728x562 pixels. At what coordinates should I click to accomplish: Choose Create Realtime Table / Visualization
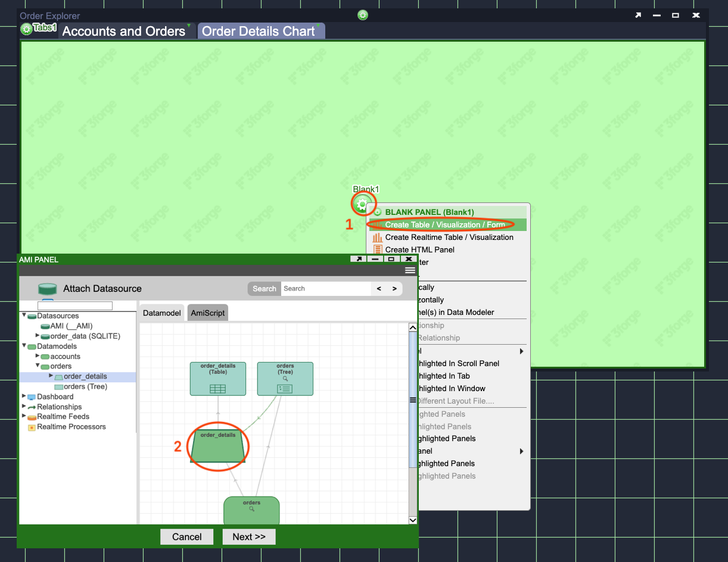(x=449, y=237)
